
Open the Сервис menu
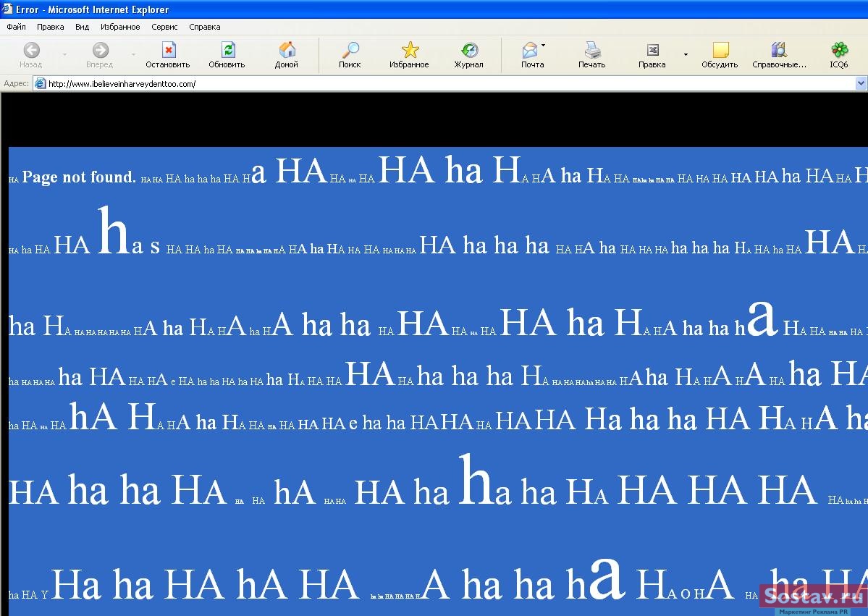(x=164, y=27)
